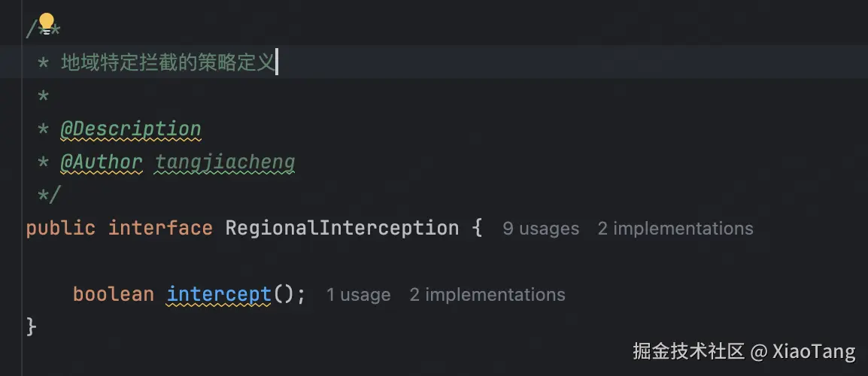Image resolution: width=868 pixels, height=376 pixels.
Task: Click the Chinese comment text 地域特定拦截的策略定义
Action: pyautogui.click(x=167, y=62)
